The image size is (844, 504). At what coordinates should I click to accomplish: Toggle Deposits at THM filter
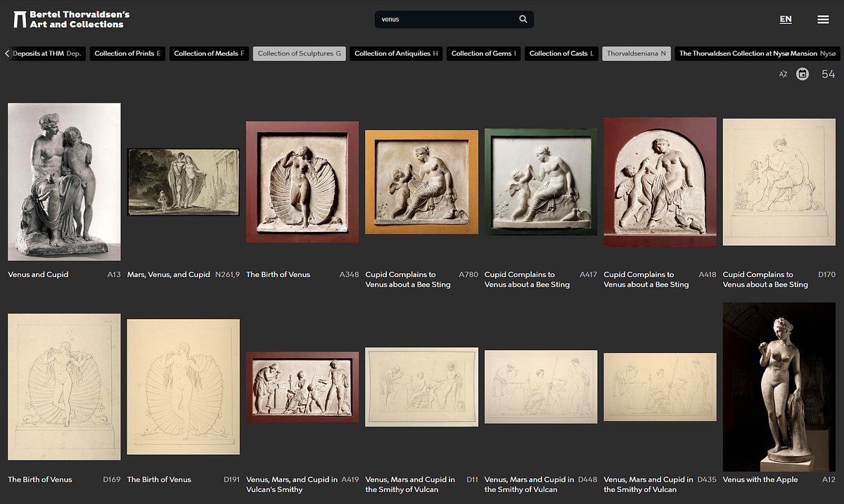pos(46,53)
